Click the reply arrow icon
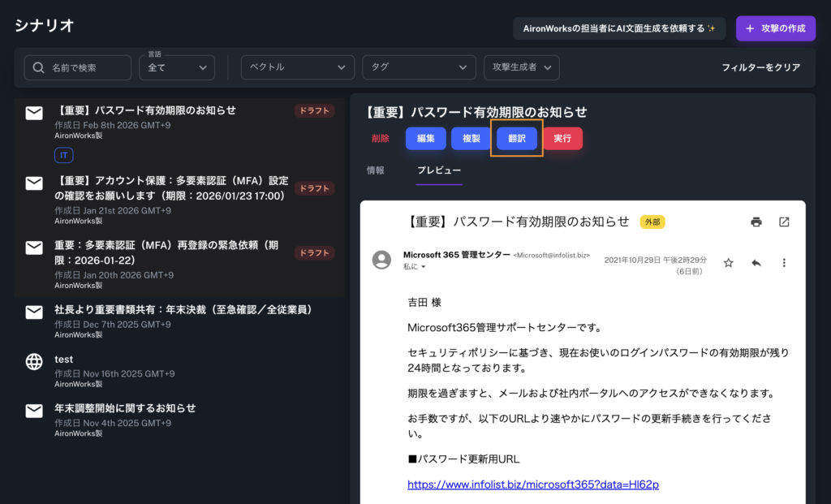831x504 pixels. (756, 263)
